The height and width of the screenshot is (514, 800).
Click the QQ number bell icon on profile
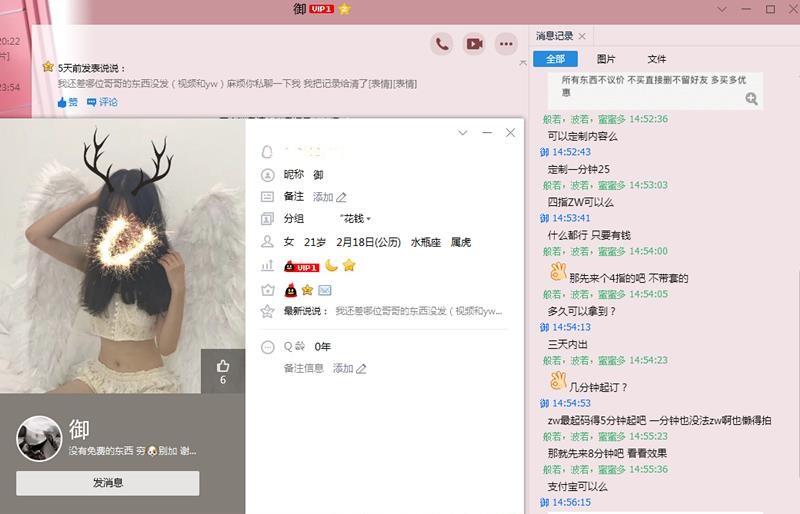267,152
